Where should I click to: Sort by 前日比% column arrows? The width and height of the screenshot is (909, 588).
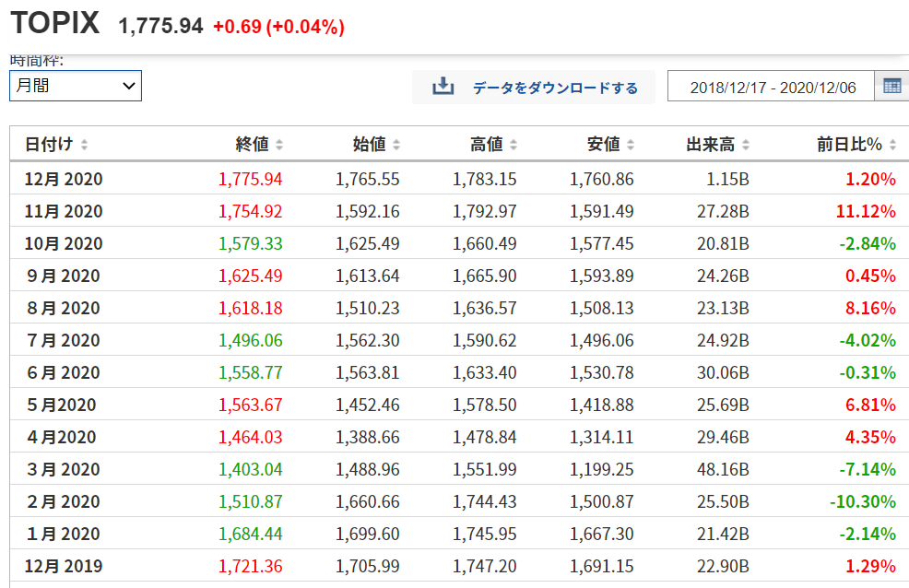tap(892, 145)
